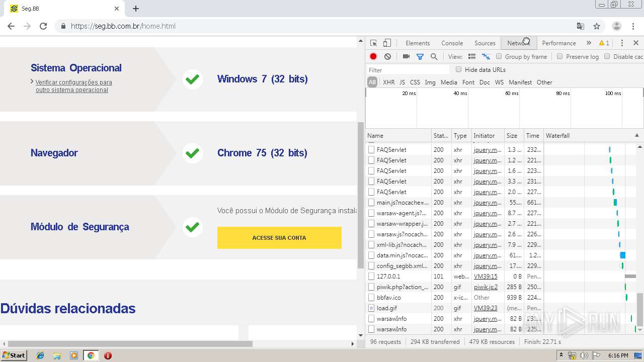Click the page vertical scrollbar thumb

(x=360, y=195)
